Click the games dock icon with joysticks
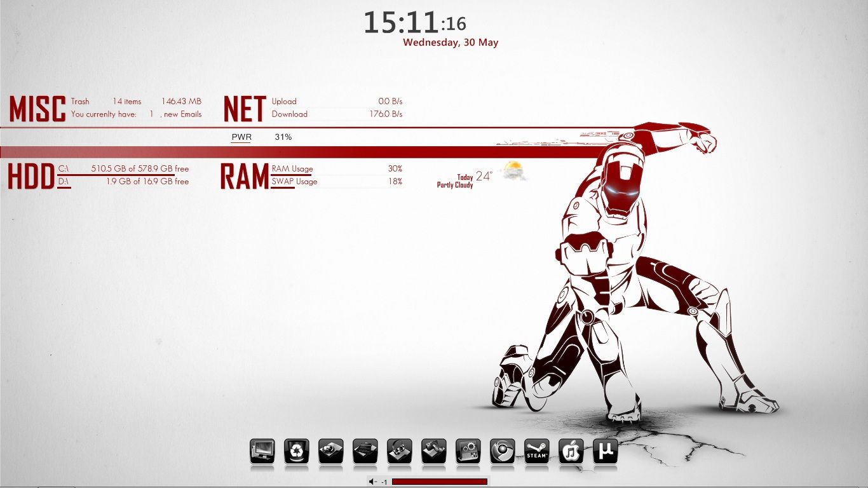 (x=435, y=452)
